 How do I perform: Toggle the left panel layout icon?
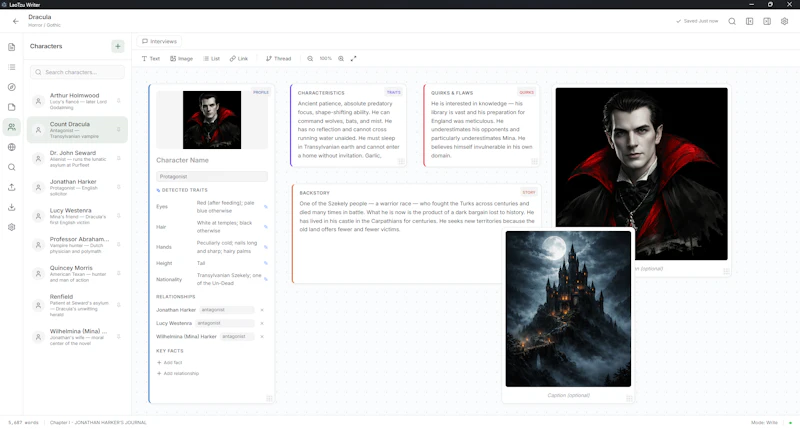click(x=749, y=21)
